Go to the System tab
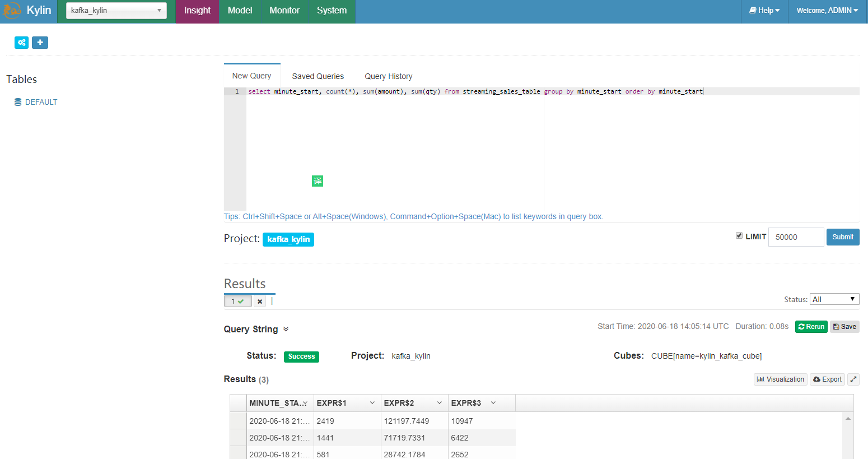Screen dimensions: 868x459 pyautogui.click(x=332, y=11)
